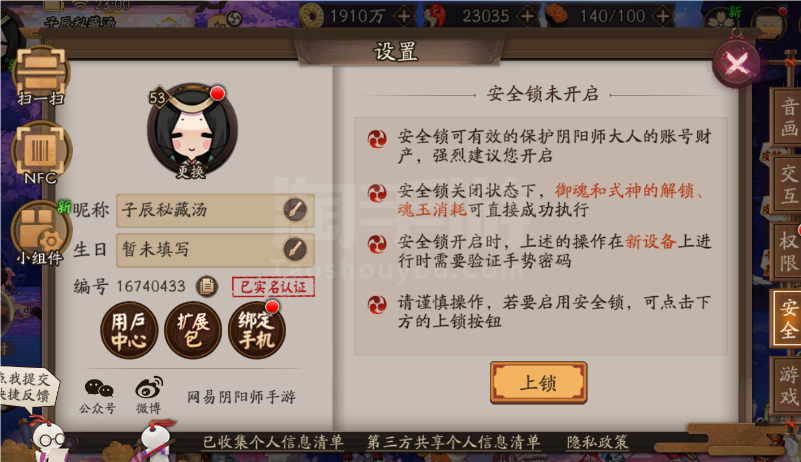Copy the ID number 16740433
Viewport: 801px width, 462px height.
(x=207, y=286)
